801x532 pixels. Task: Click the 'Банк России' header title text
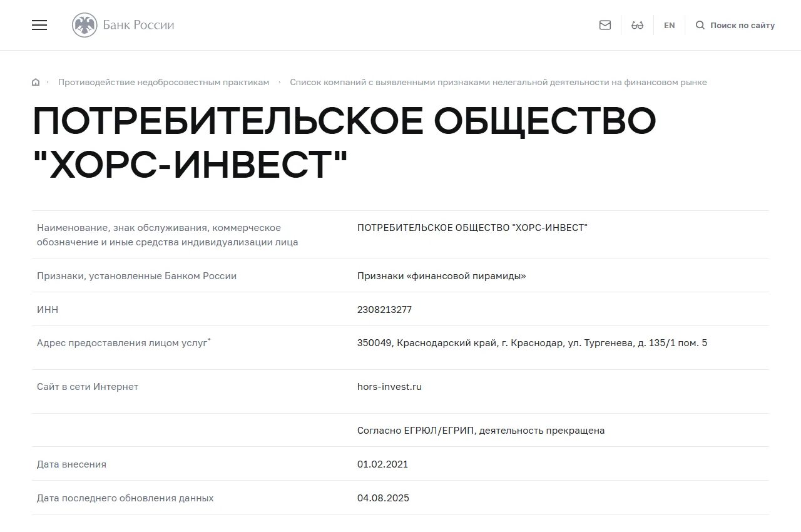(x=138, y=25)
